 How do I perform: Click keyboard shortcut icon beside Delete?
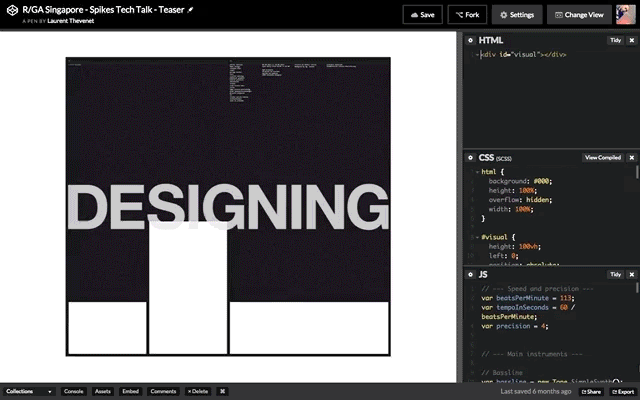(222, 391)
